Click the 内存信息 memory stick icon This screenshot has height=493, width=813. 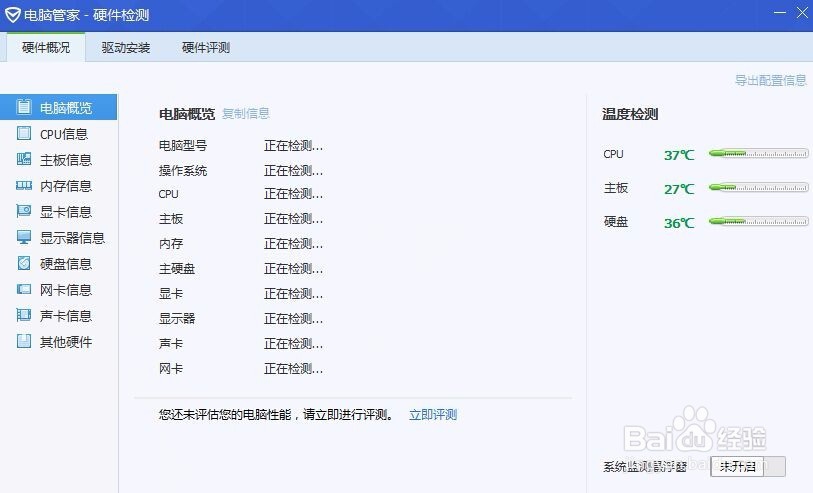pyautogui.click(x=24, y=185)
